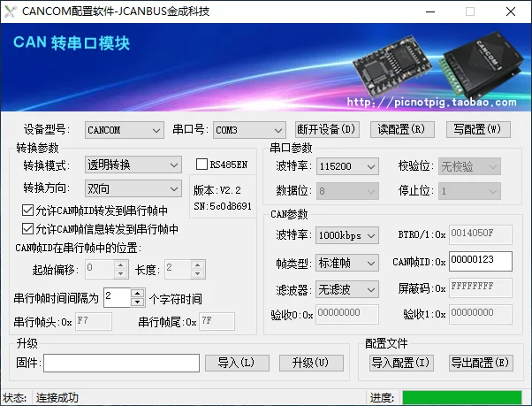Close the CANCOM configuration window
The width and height of the screenshot is (532, 406).
pos(510,11)
